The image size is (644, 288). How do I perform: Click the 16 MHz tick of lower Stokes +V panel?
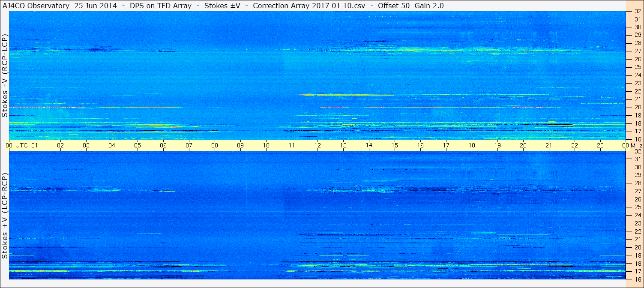pyautogui.click(x=637, y=279)
